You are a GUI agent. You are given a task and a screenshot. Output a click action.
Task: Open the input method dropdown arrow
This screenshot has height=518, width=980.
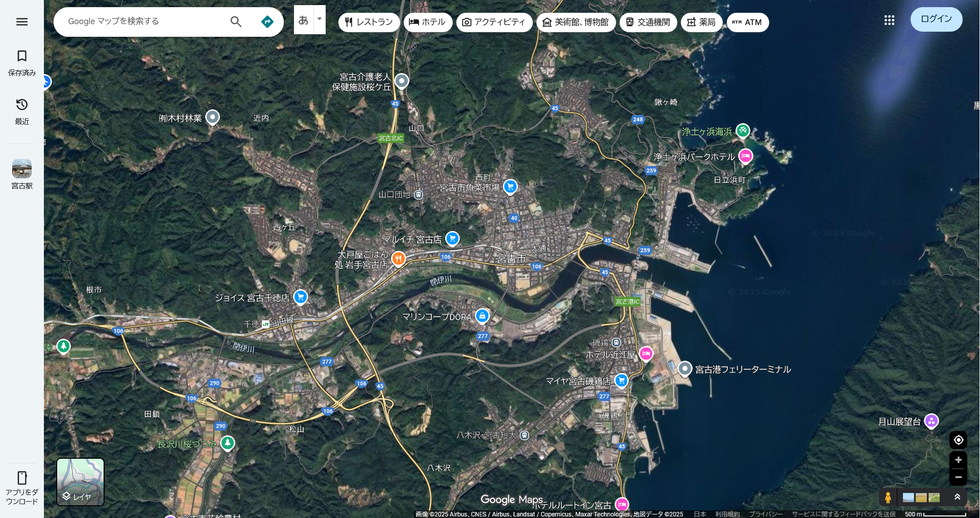coord(320,19)
